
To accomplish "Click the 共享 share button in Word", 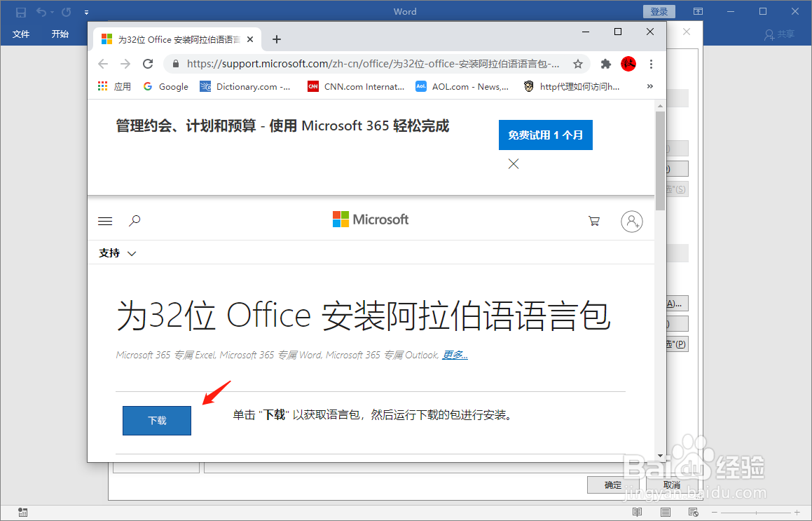I will (x=779, y=34).
